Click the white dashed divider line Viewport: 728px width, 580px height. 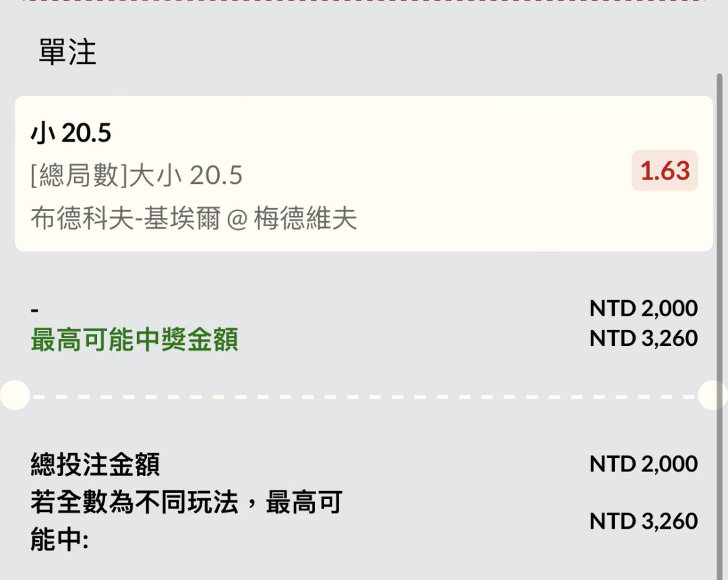click(x=364, y=396)
